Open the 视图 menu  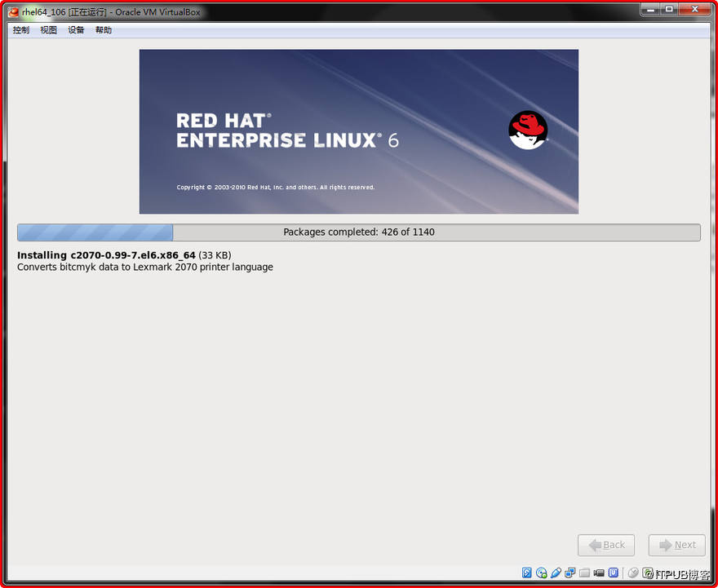point(48,30)
